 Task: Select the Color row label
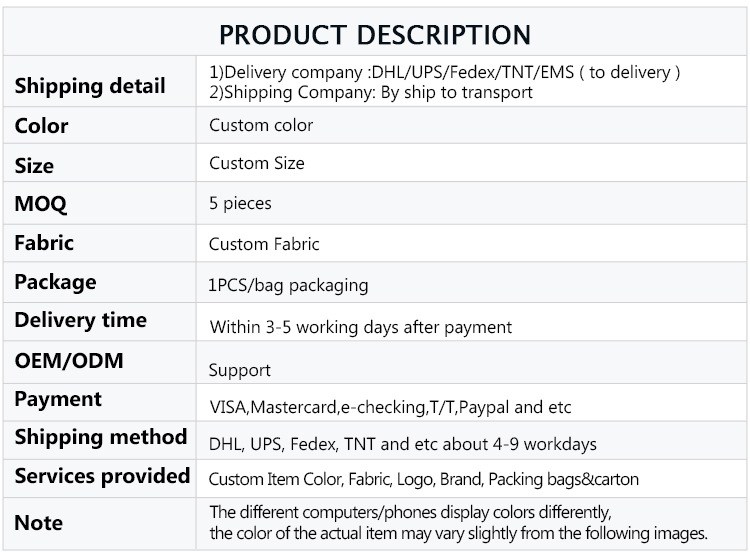41,126
